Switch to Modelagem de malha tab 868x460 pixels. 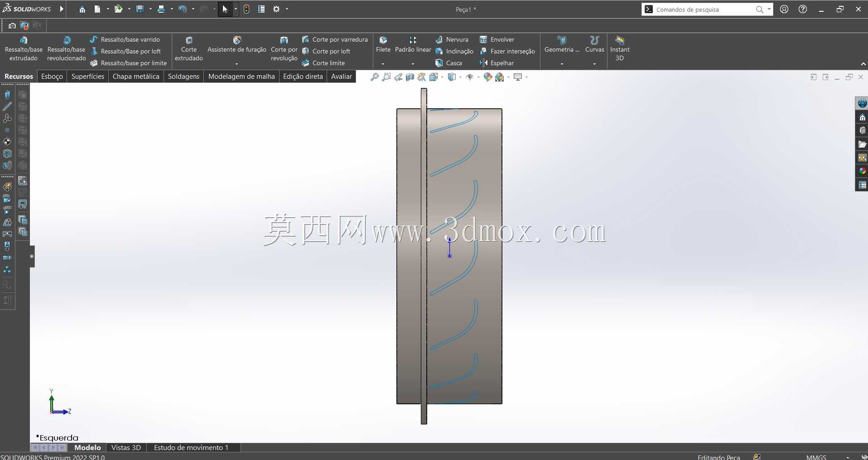pyautogui.click(x=241, y=77)
